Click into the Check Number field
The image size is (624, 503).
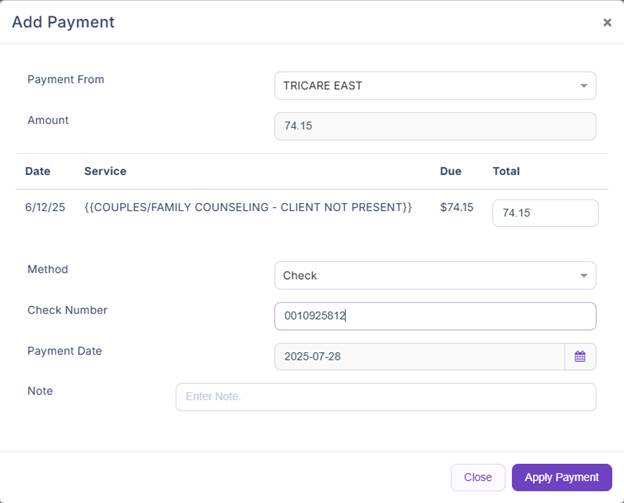[x=435, y=316]
